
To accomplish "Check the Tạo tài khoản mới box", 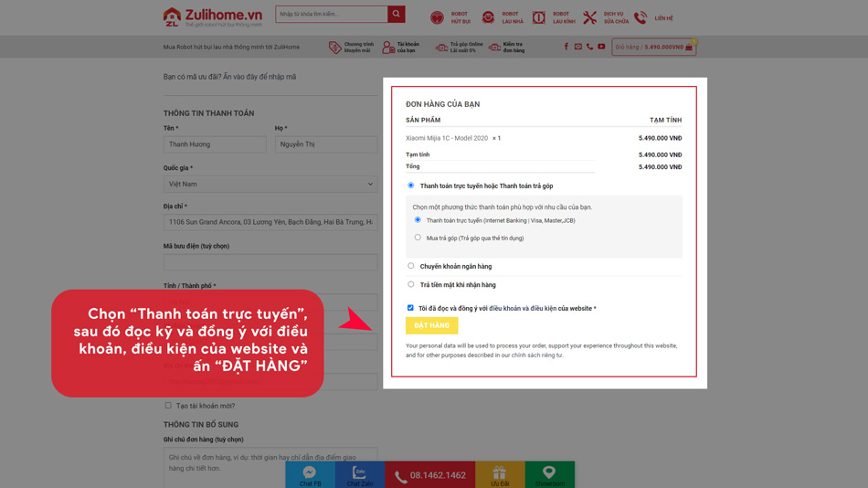I will coord(168,405).
